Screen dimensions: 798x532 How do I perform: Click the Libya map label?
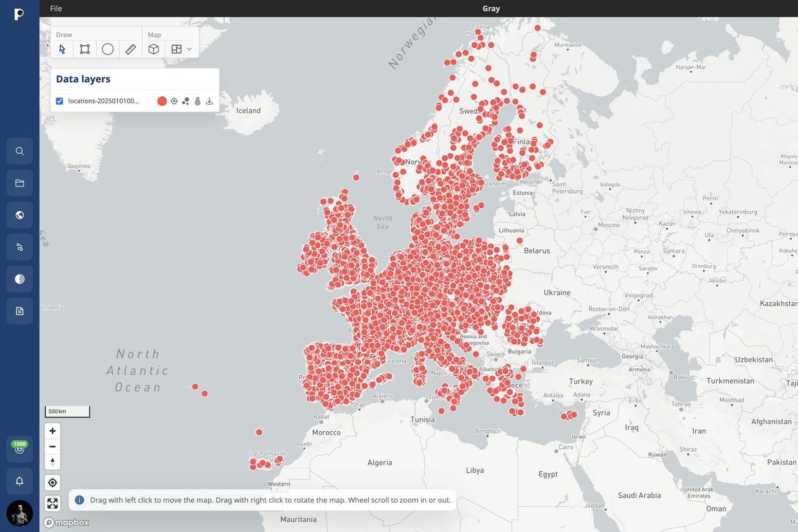tap(475, 470)
